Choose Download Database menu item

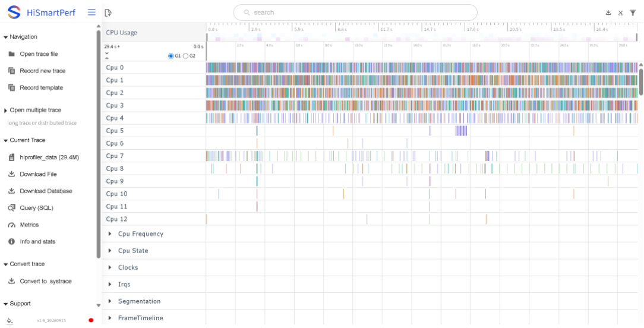(46, 191)
